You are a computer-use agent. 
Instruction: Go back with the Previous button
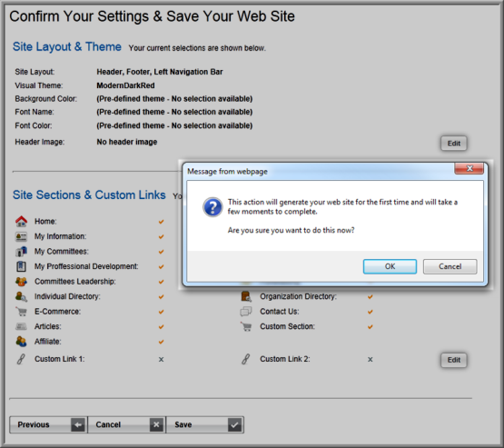pyautogui.click(x=48, y=425)
